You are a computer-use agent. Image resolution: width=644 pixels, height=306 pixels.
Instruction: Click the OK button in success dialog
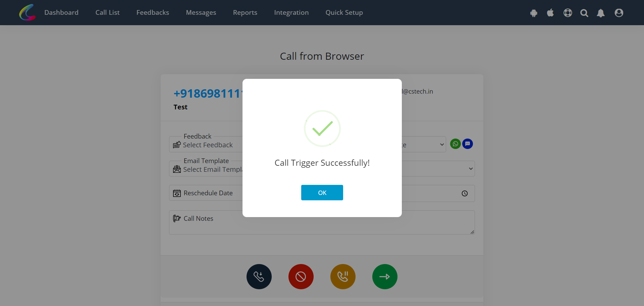322,193
